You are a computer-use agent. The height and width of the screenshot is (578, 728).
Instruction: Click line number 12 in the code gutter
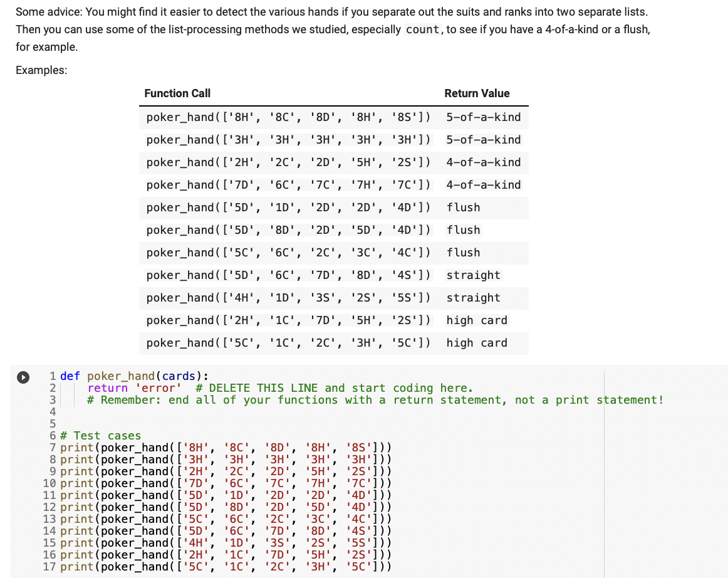pos(49,507)
